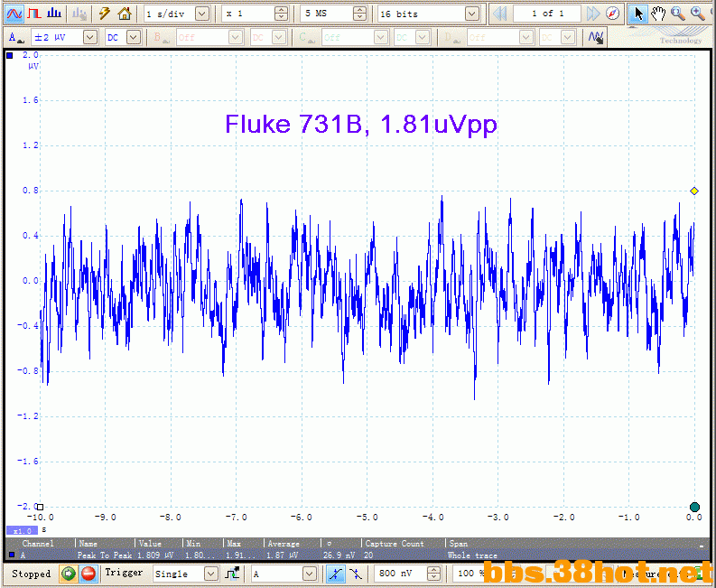
Task: Open Channel A DC coupling dropdown
Action: [134, 37]
